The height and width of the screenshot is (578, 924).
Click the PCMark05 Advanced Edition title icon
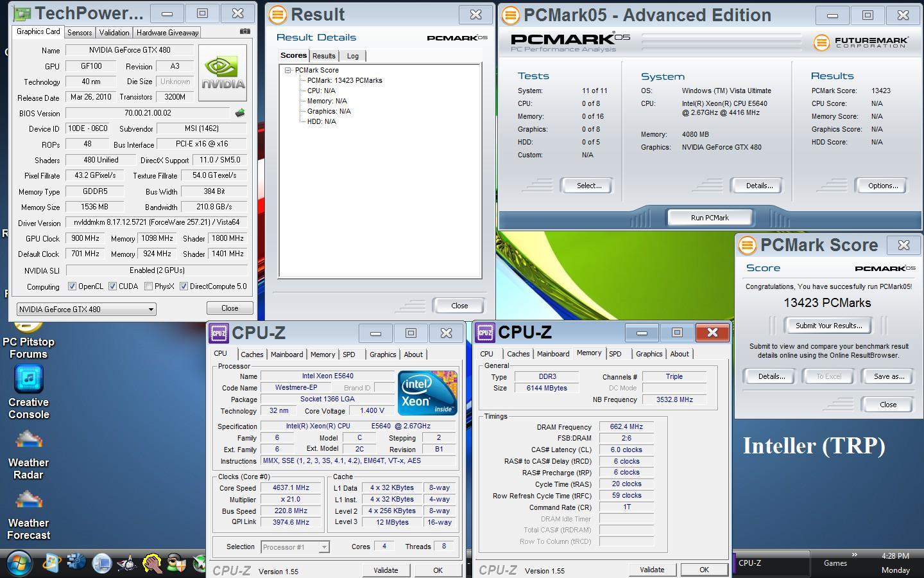511,15
